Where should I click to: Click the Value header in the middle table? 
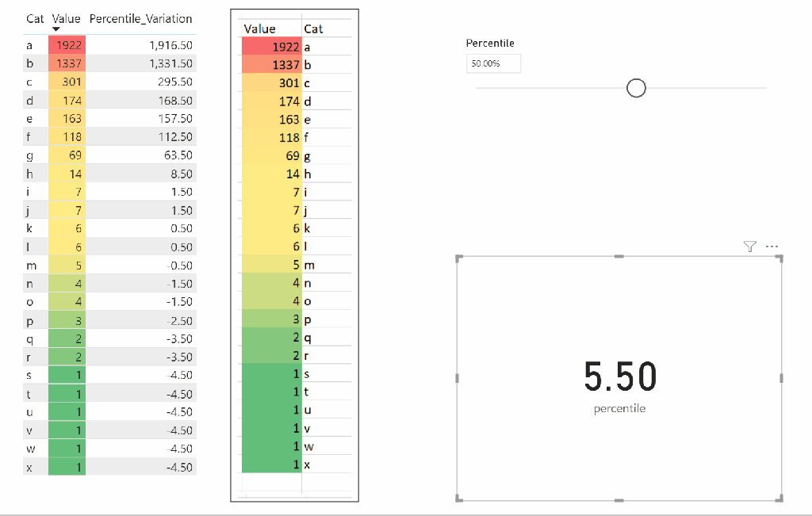260,29
